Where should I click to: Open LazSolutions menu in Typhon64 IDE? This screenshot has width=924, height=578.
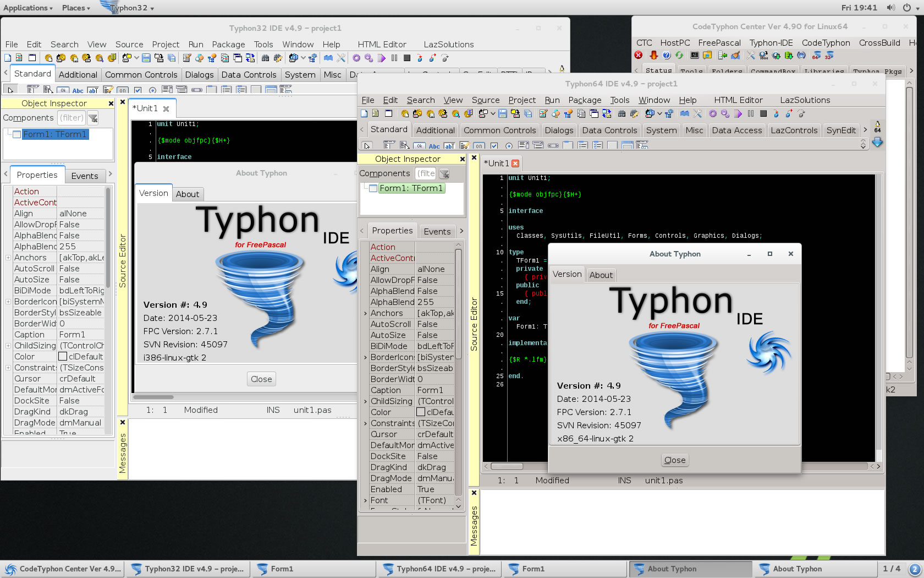pos(805,100)
